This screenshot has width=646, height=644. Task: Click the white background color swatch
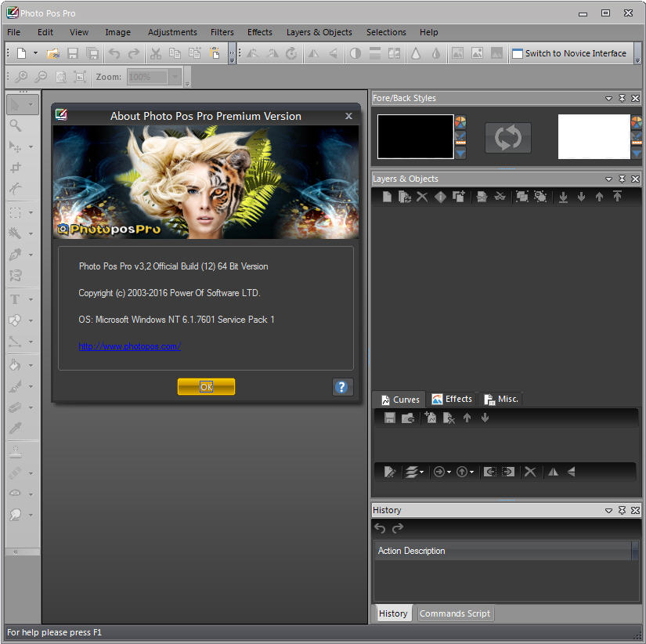point(594,136)
